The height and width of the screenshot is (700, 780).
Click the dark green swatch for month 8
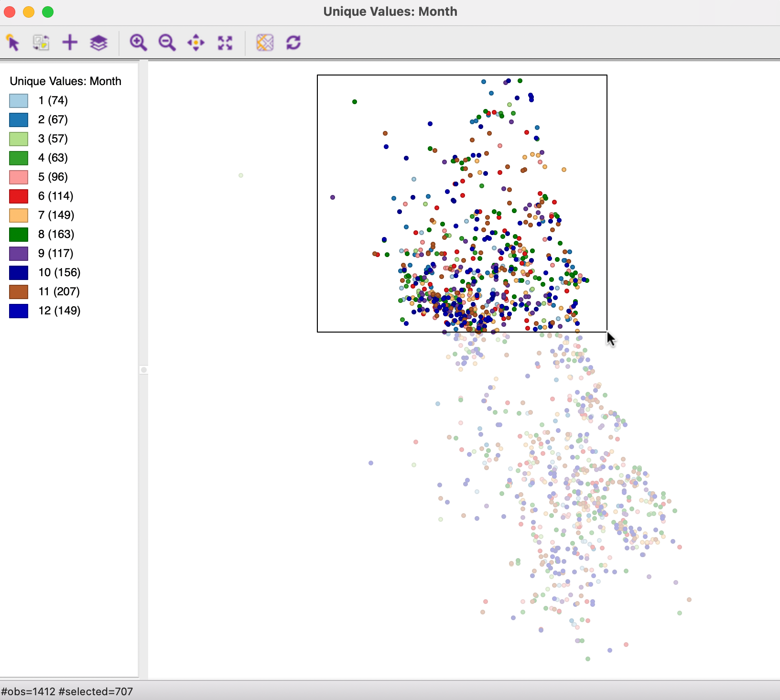[x=19, y=235]
